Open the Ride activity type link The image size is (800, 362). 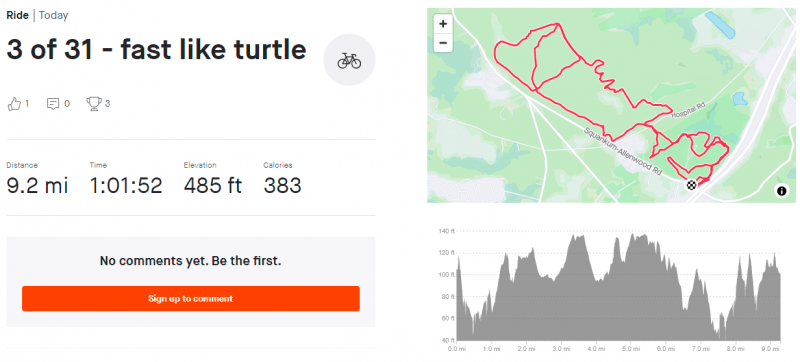coord(17,15)
